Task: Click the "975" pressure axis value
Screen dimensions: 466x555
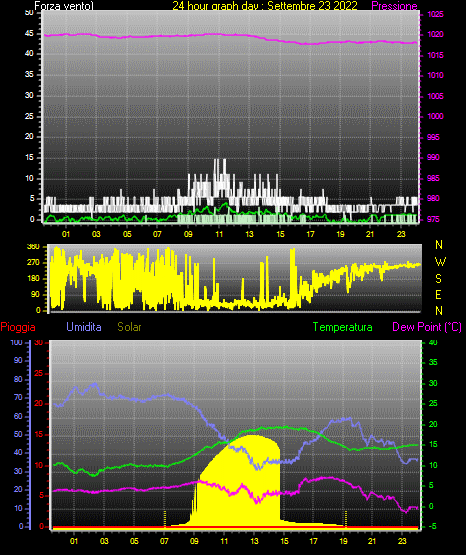Action: click(x=433, y=219)
